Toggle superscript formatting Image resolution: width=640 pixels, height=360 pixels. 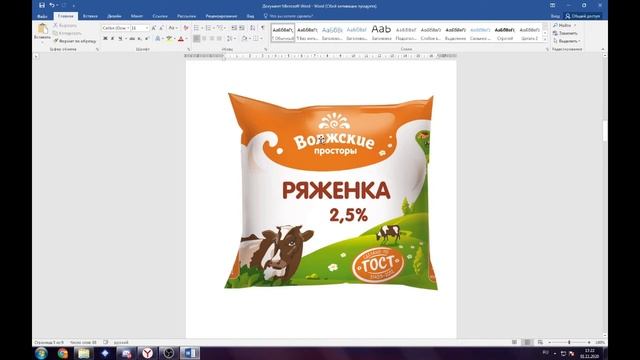pyautogui.click(x=147, y=38)
